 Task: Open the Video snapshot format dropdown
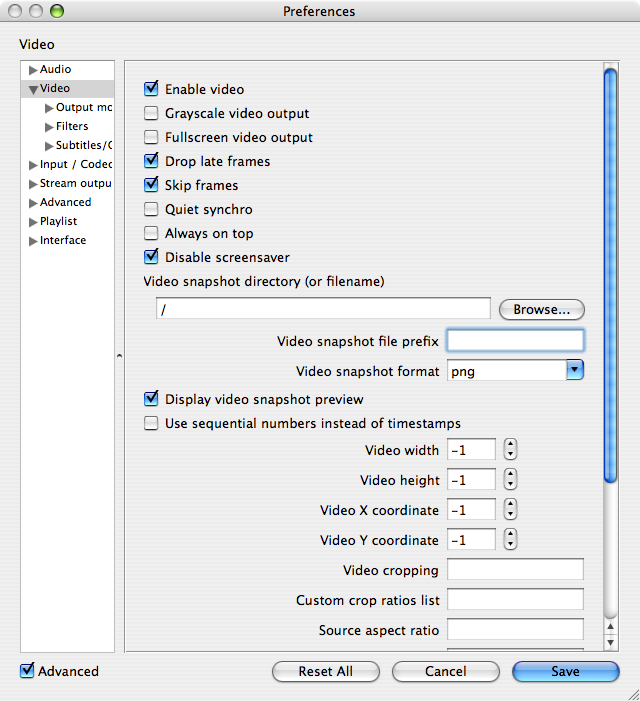(575, 371)
